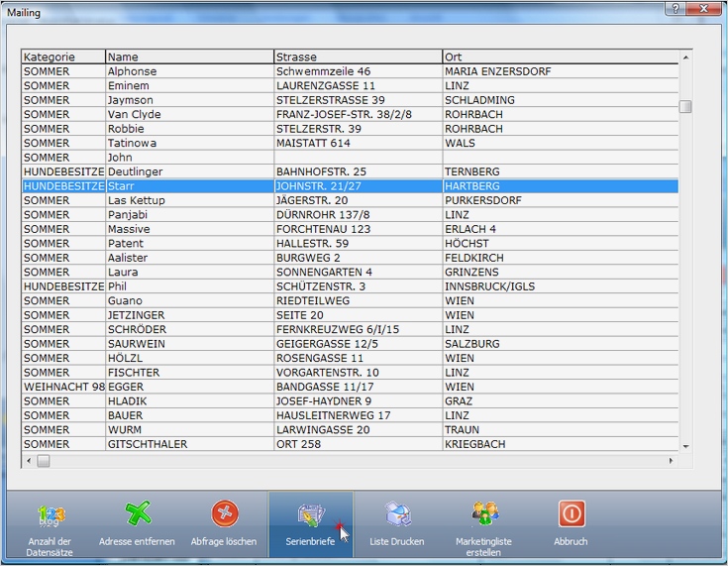Click the horizontal scrollbar thumb
The width and height of the screenshot is (728, 566).
tap(44, 461)
